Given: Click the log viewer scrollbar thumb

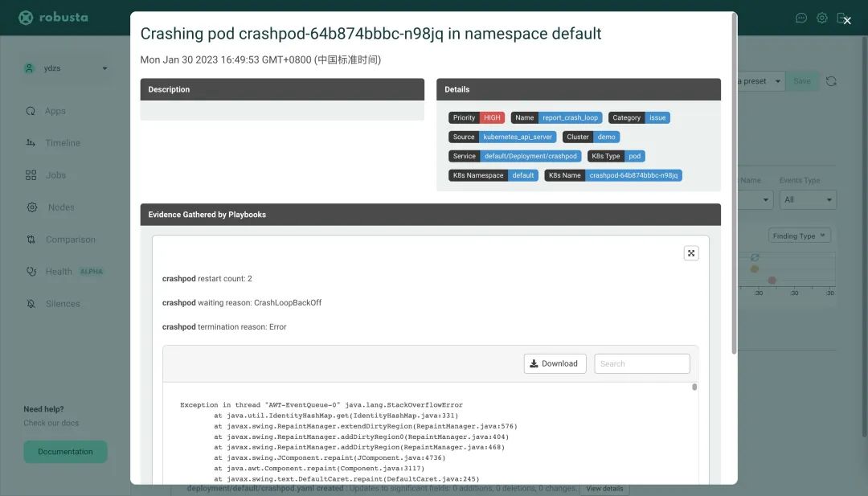Looking at the screenshot, I should (694, 387).
